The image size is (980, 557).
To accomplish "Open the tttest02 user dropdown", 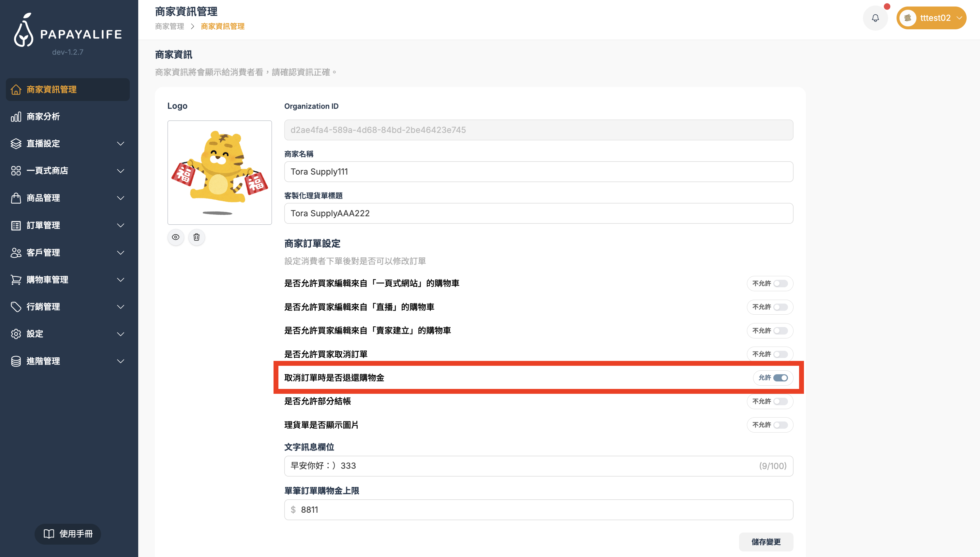I will 931,18.
